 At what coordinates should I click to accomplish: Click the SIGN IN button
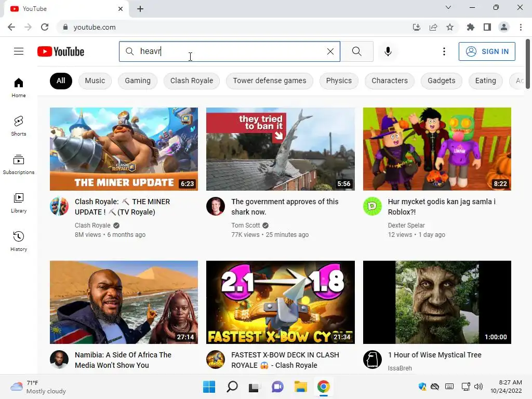pyautogui.click(x=487, y=51)
